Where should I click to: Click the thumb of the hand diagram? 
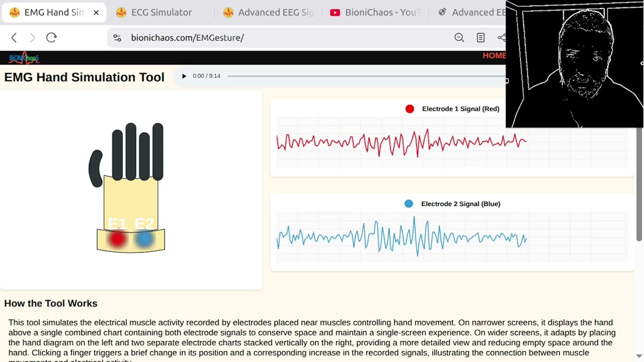(96, 168)
